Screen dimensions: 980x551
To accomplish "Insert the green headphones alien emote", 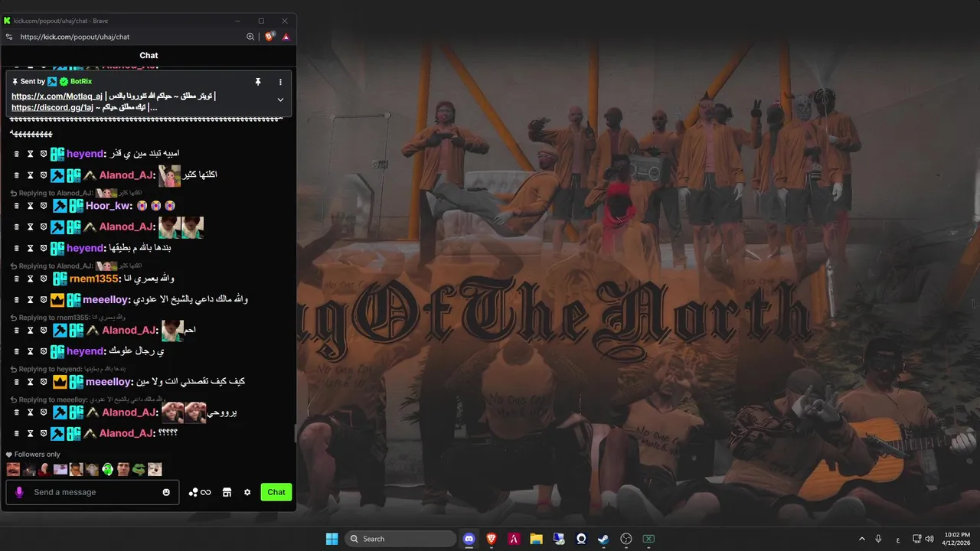I will (x=107, y=469).
